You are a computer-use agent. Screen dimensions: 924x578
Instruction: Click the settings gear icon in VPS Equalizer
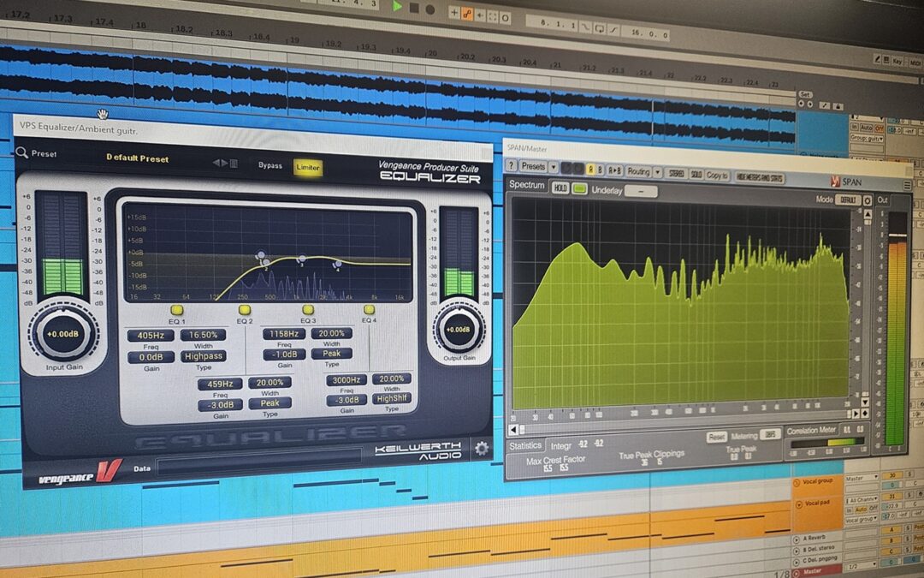coord(482,449)
